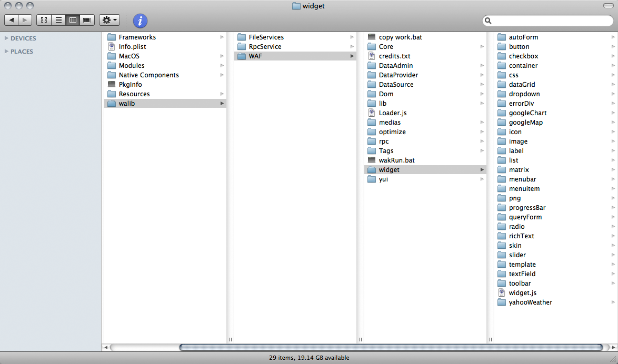Screen dimensions: 618x364
Task: Switch to list view mode
Action: (x=58, y=20)
